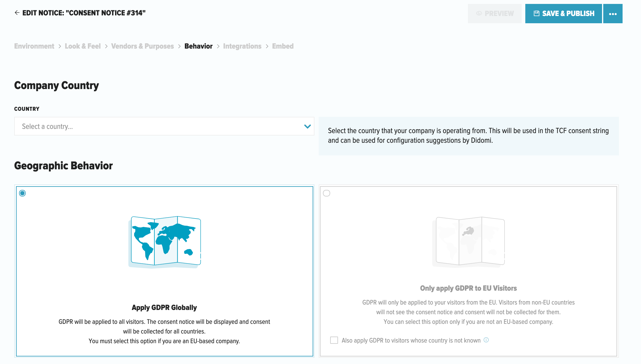Screen dimensions: 641x364
Task: Click the info icon next to unknown country option
Action: (x=486, y=340)
